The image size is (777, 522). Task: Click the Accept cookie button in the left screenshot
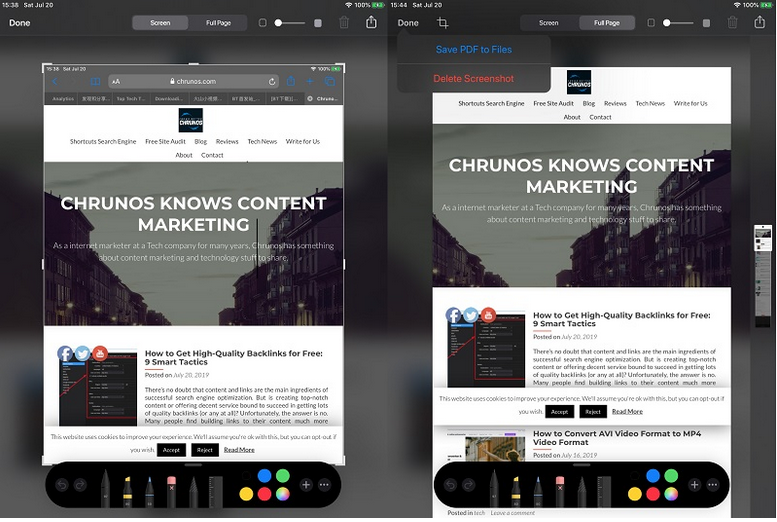click(x=171, y=450)
